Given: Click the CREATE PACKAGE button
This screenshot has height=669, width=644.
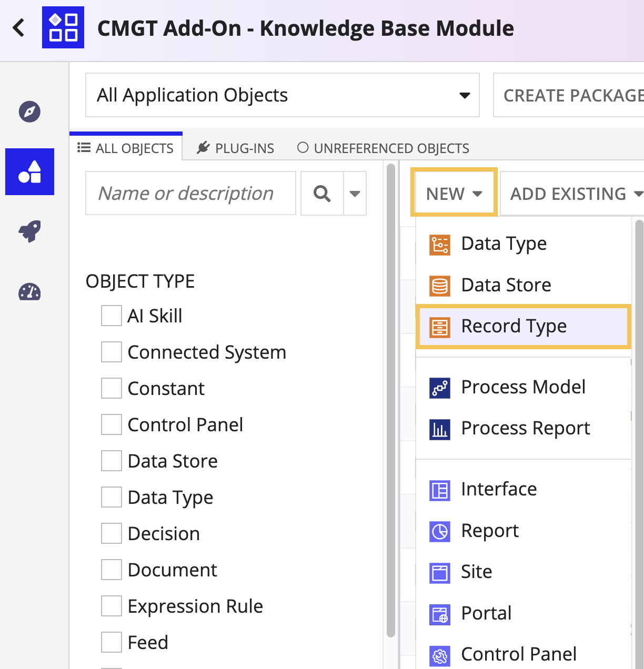Looking at the screenshot, I should pos(569,95).
